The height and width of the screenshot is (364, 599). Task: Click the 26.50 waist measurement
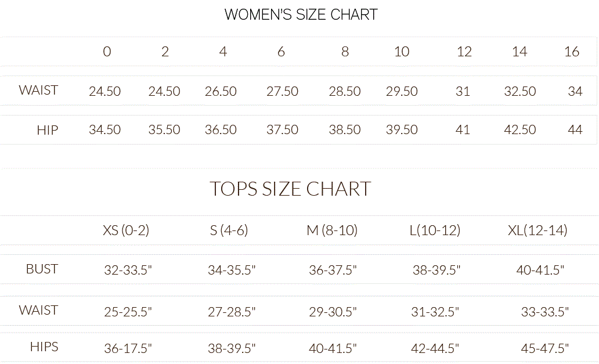221,92
